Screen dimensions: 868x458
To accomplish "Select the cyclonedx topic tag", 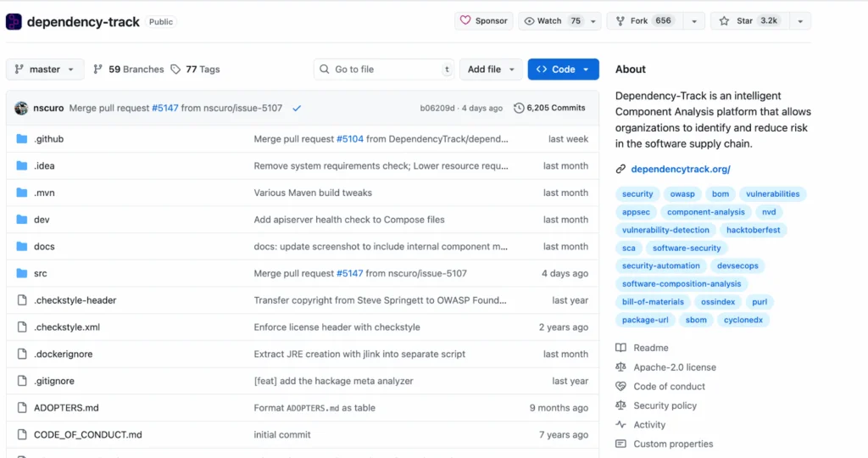I will 743,320.
